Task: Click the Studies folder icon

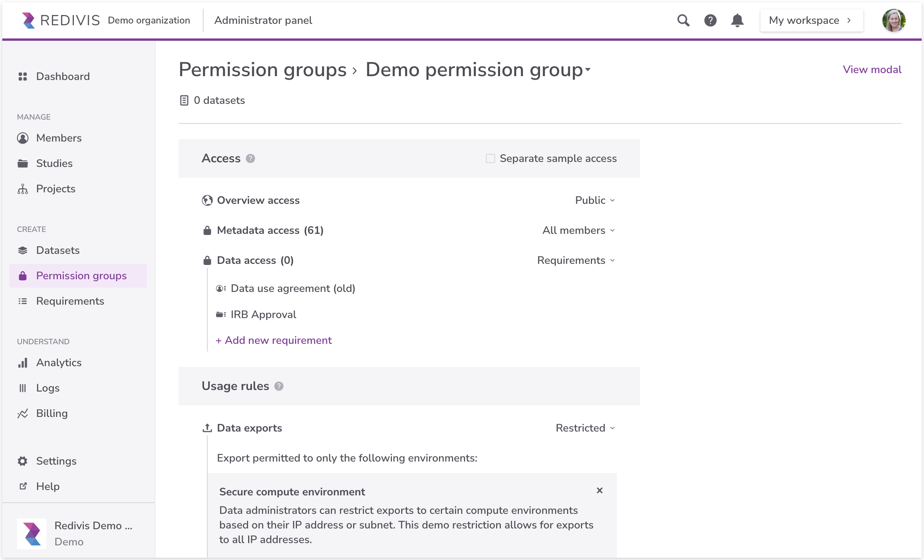Action: (x=23, y=163)
